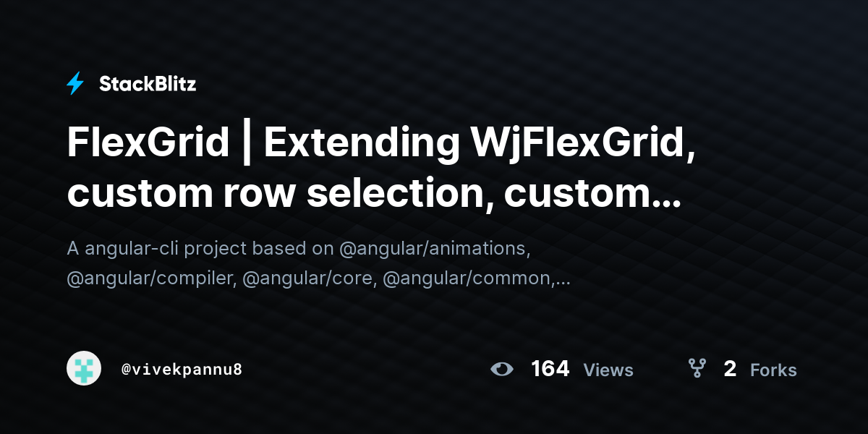Click the StackBlitz wordmark text
Viewport: 868px width, 434px height.
pyautogui.click(x=148, y=84)
